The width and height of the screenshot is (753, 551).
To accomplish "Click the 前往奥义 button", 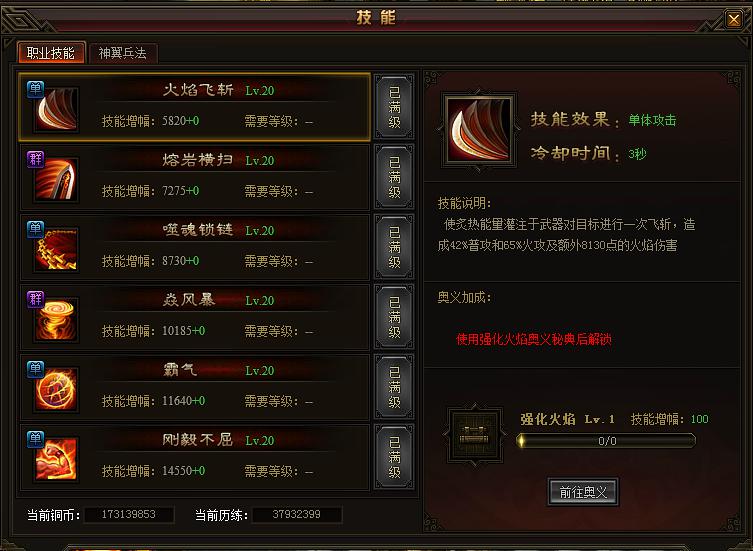I will [583, 491].
